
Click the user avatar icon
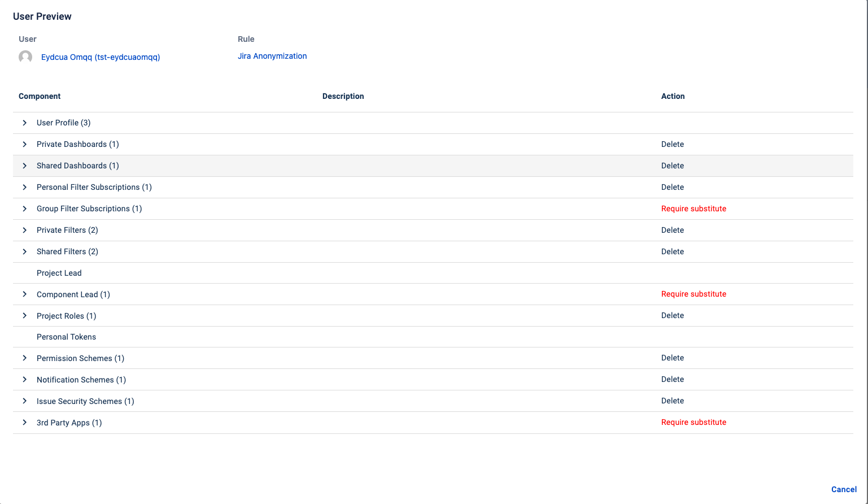pyautogui.click(x=25, y=57)
